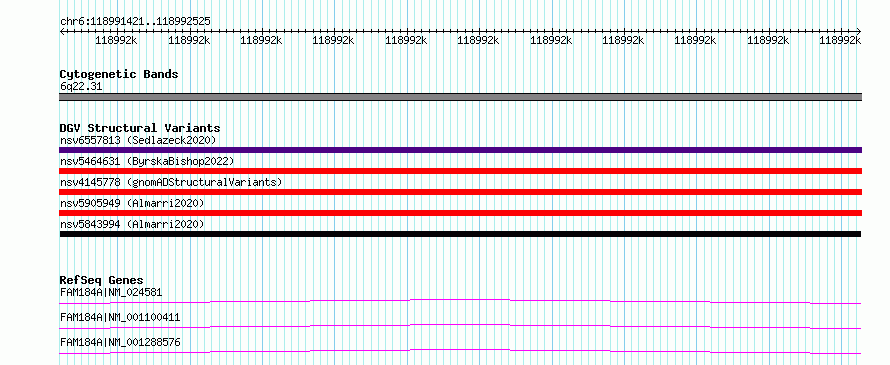Select the red bar under nsv5464631

coord(460,171)
